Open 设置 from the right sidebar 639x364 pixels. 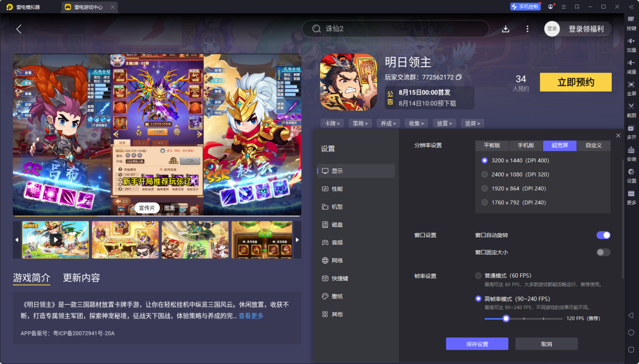tap(631, 175)
